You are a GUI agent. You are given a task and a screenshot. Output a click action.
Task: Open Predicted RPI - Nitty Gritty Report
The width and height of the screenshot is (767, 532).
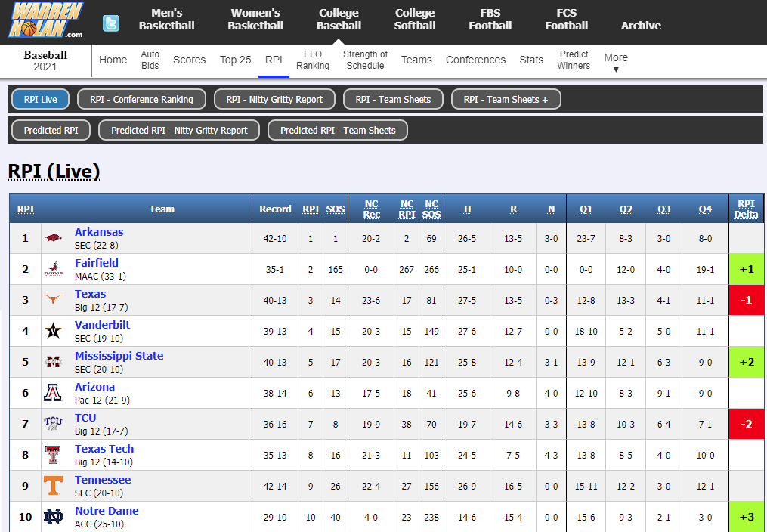(179, 131)
